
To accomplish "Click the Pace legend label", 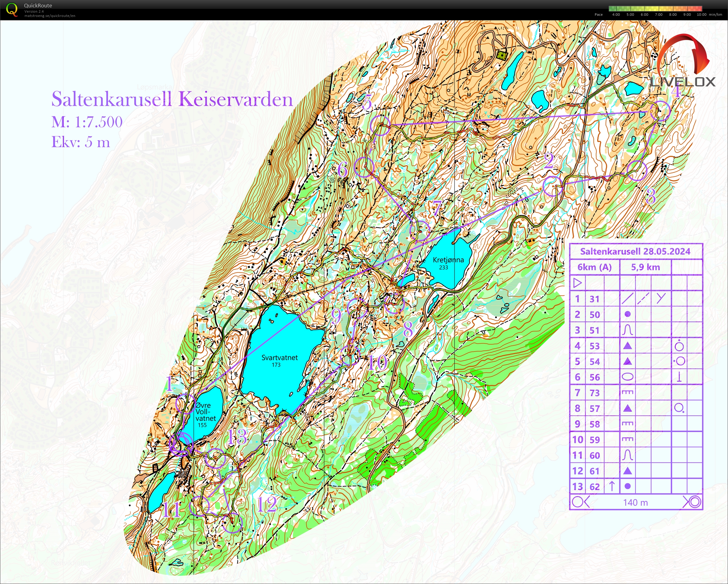I will (598, 15).
